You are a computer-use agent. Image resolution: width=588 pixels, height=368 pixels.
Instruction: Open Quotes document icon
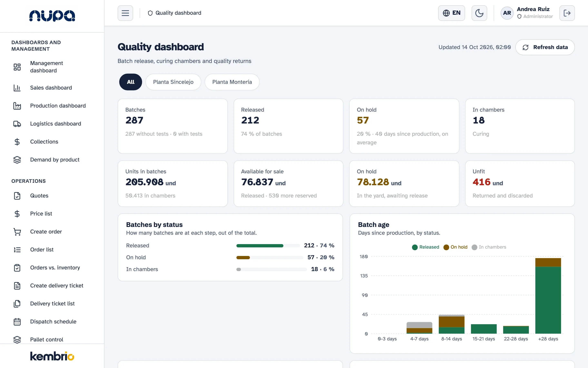(17, 196)
